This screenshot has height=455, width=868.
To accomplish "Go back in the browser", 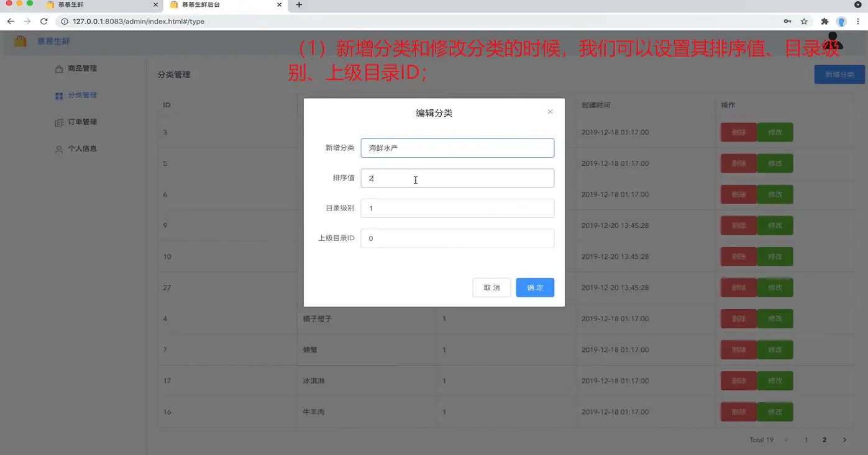I will click(x=11, y=21).
